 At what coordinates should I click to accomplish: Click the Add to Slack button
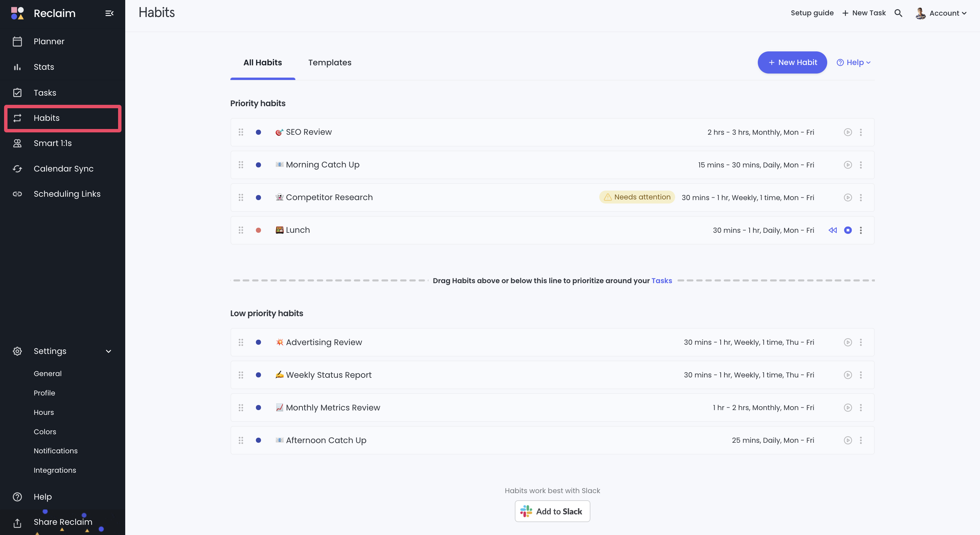(x=552, y=511)
